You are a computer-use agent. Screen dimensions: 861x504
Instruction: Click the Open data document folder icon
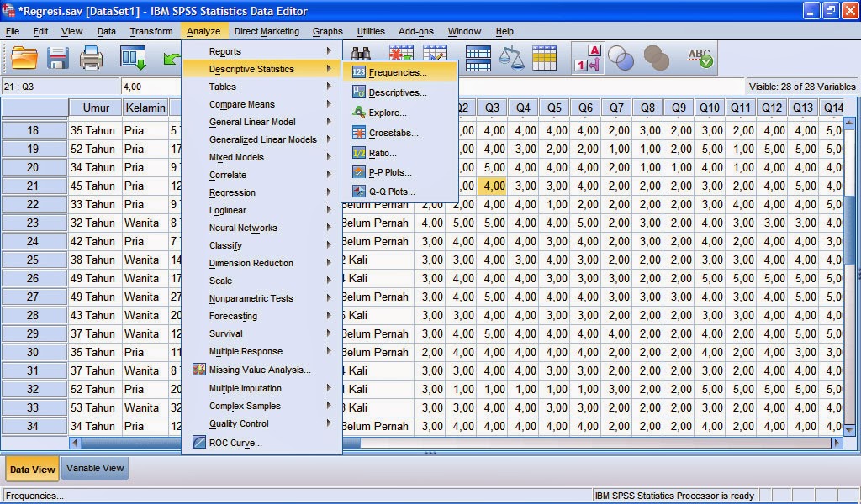24,58
